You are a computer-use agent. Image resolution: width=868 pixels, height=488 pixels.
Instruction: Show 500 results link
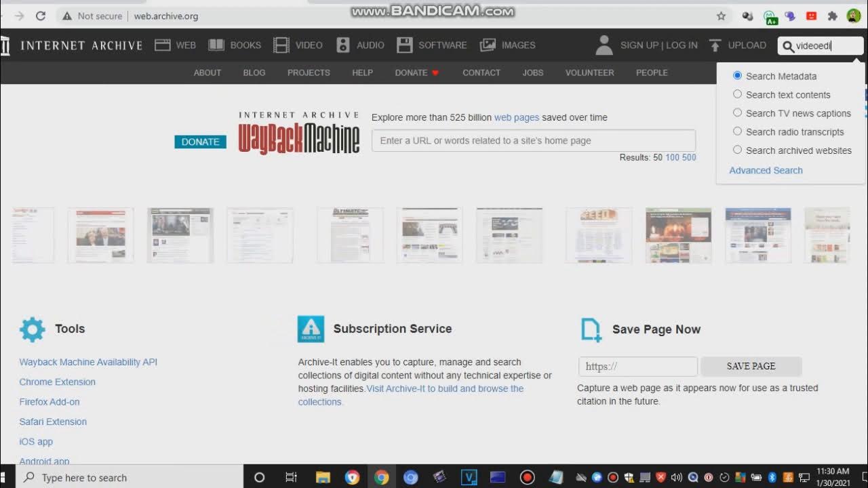click(x=689, y=157)
